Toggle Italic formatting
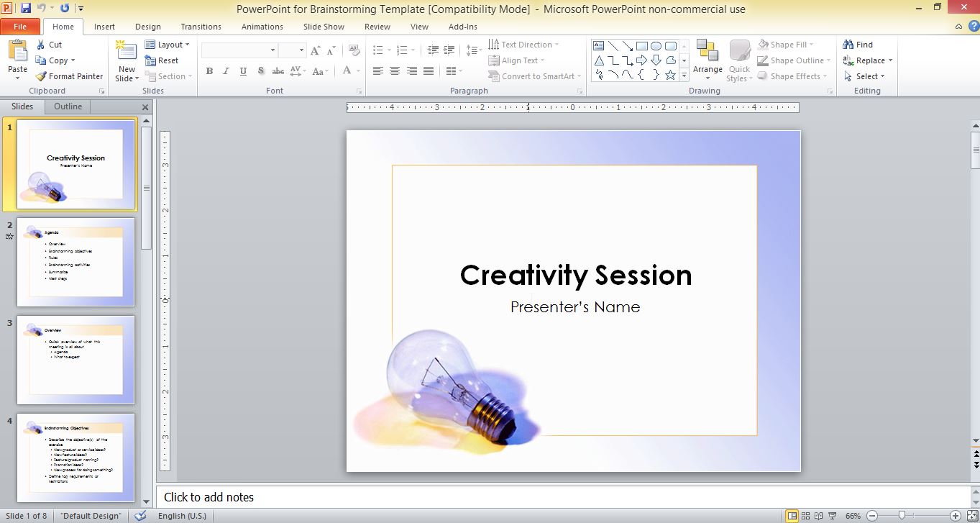This screenshot has width=980, height=523. [226, 71]
